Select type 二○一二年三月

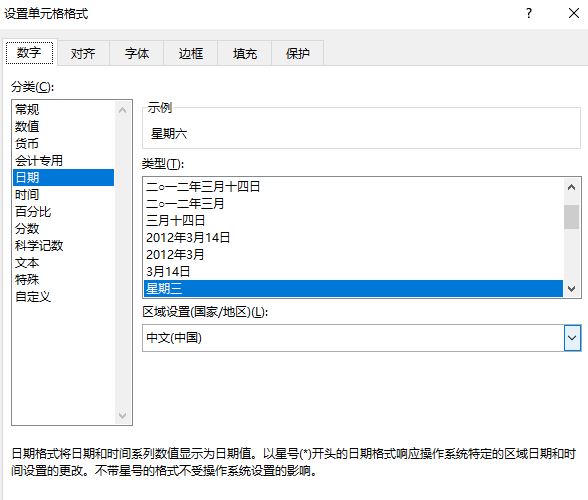[x=353, y=204]
